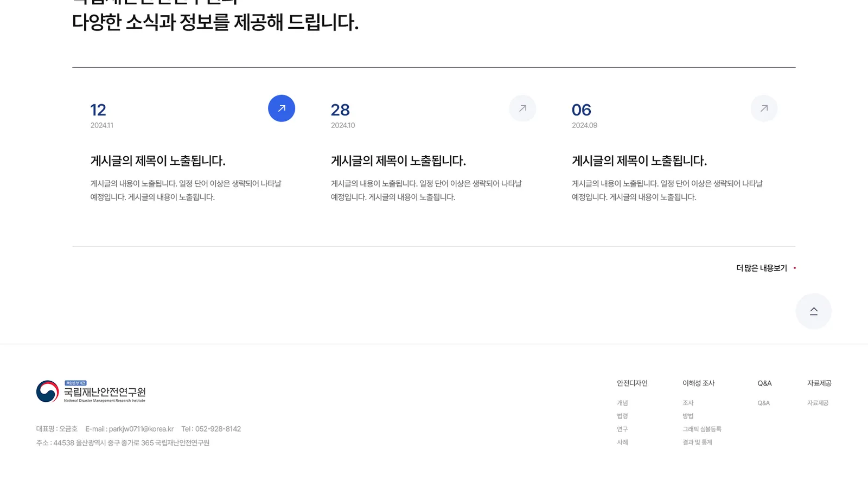Open the '방법' footer link
This screenshot has width=868, height=488.
pyautogui.click(x=688, y=416)
